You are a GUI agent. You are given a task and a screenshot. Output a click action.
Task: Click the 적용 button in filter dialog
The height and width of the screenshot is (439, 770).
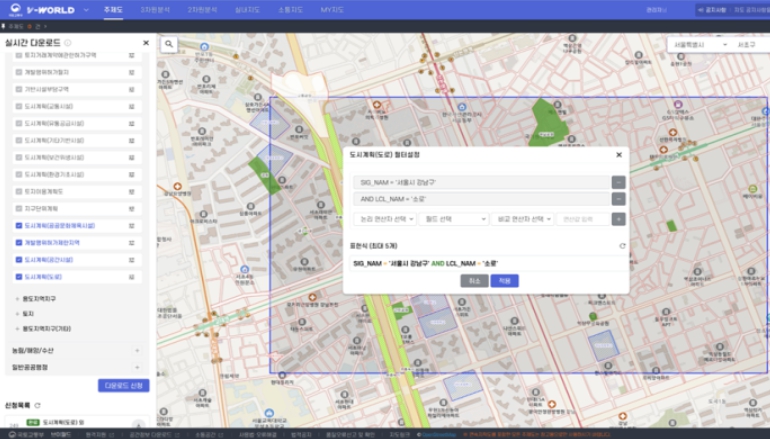point(504,281)
